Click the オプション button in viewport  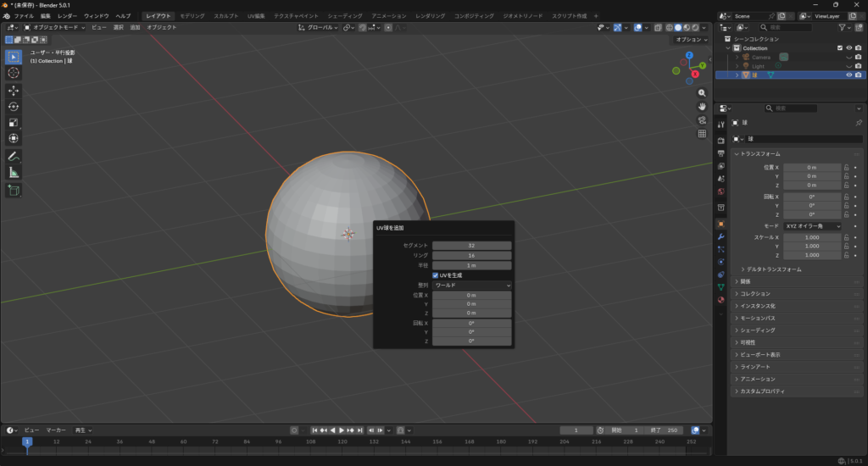point(690,39)
